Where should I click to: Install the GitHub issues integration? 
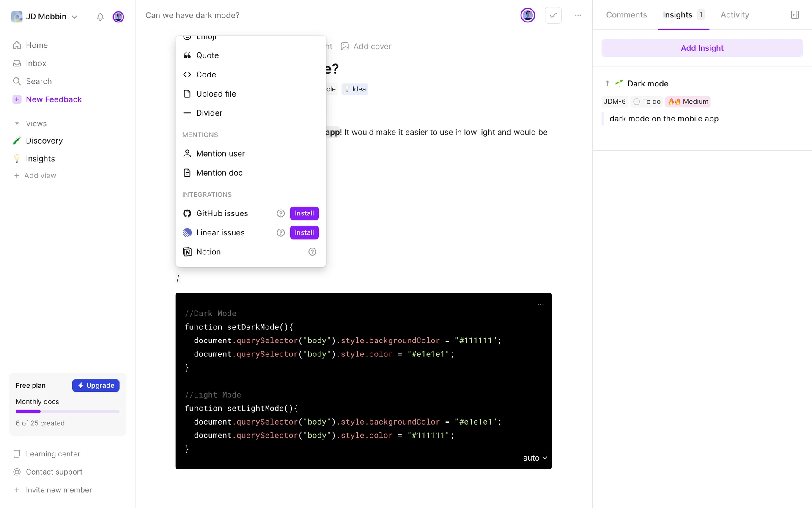(x=304, y=213)
